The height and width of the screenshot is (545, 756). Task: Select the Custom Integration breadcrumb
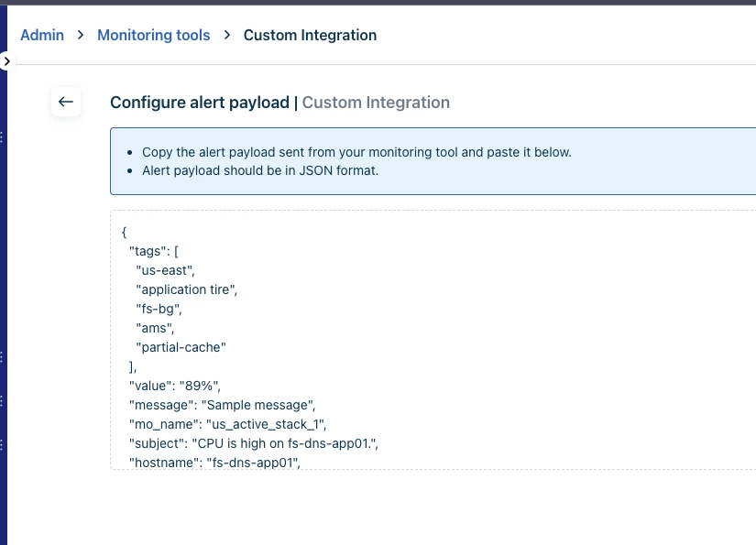(x=310, y=35)
